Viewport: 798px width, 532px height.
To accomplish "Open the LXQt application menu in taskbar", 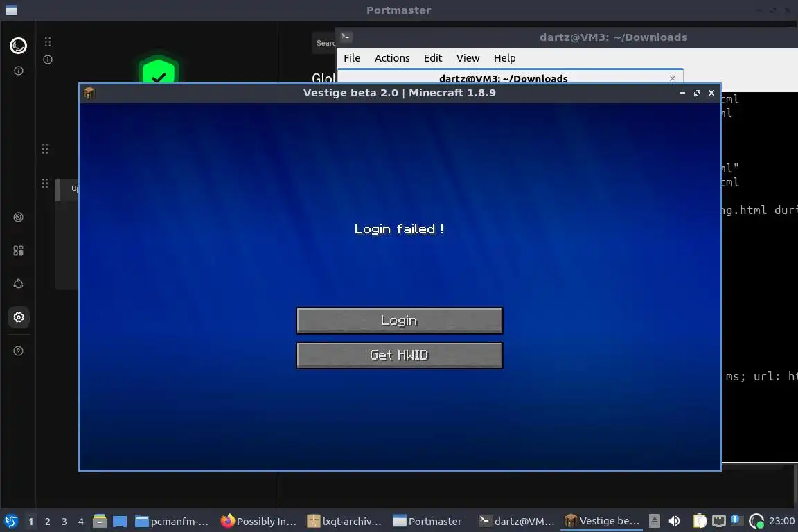I will point(10,521).
